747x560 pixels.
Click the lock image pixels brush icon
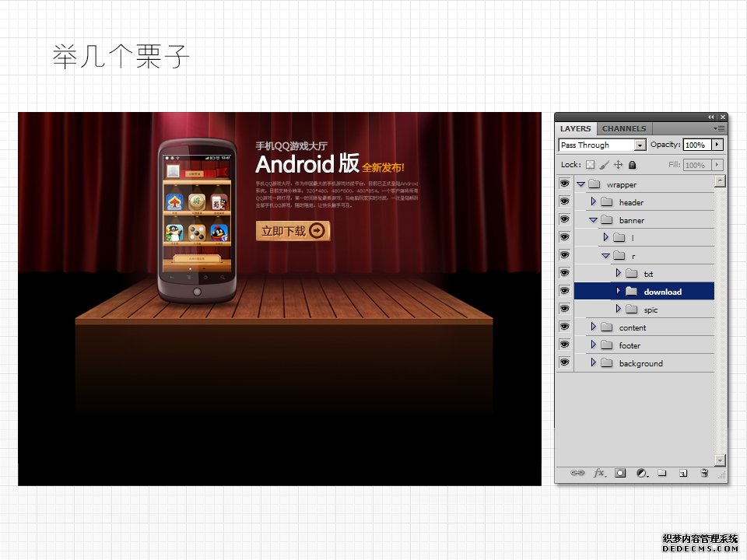click(604, 165)
